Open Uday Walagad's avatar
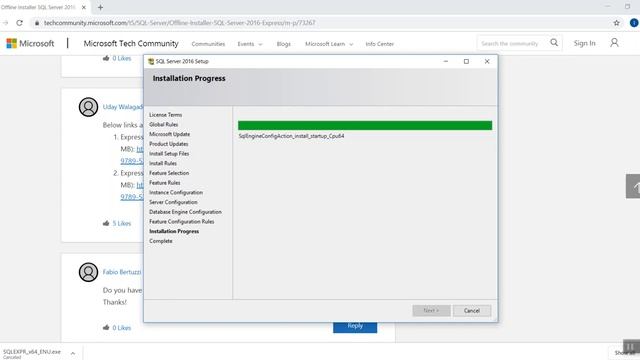Screen dimensions: 640x360 coord(88,107)
